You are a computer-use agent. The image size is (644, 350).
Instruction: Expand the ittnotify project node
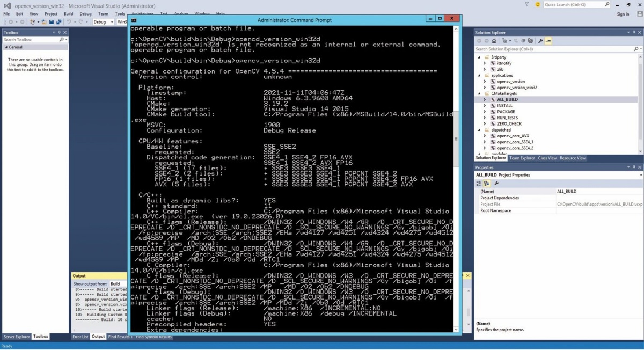pyautogui.click(x=485, y=63)
